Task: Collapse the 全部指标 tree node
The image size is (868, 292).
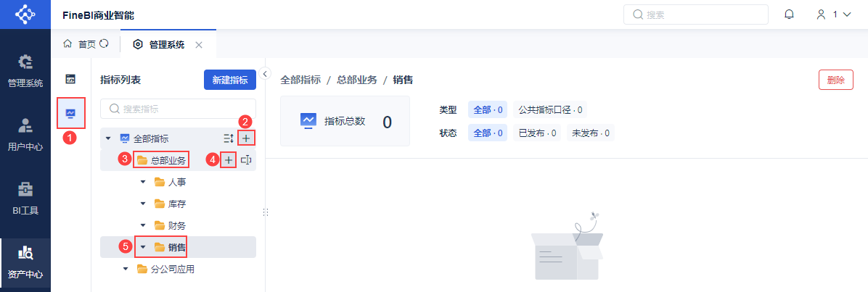Action: click(108, 138)
